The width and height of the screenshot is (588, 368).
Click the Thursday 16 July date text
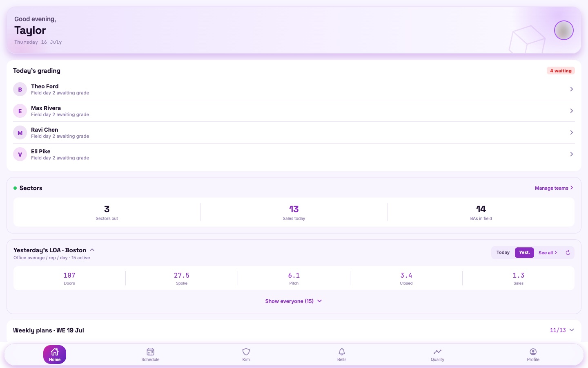[38, 42]
